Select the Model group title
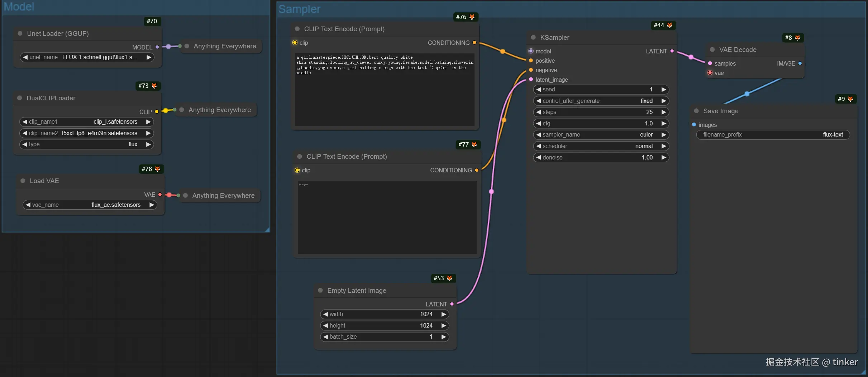Viewport: 868px width, 377px height. tap(19, 6)
